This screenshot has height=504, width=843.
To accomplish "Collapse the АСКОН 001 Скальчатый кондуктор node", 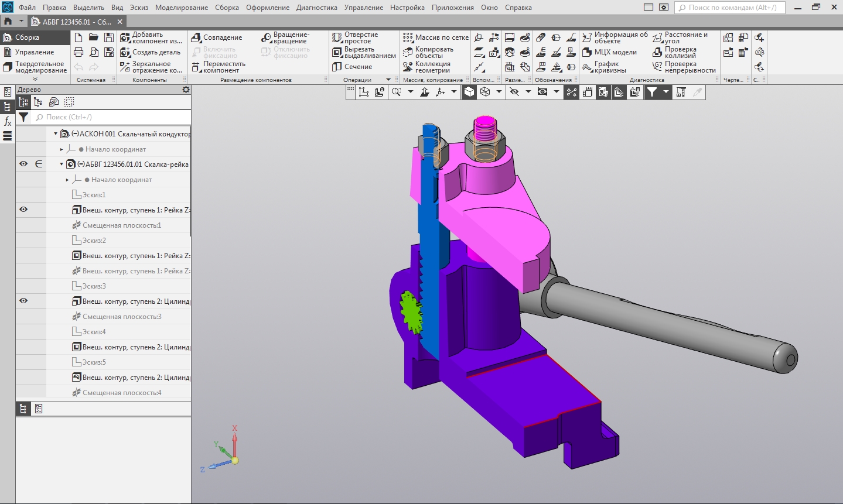I will click(56, 134).
